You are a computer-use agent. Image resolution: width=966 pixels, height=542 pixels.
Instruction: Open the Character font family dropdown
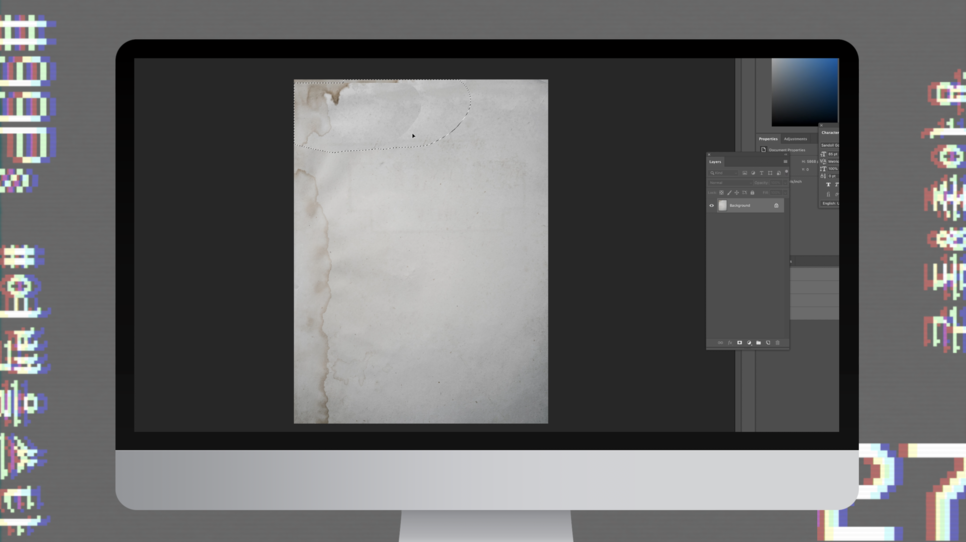pyautogui.click(x=830, y=145)
